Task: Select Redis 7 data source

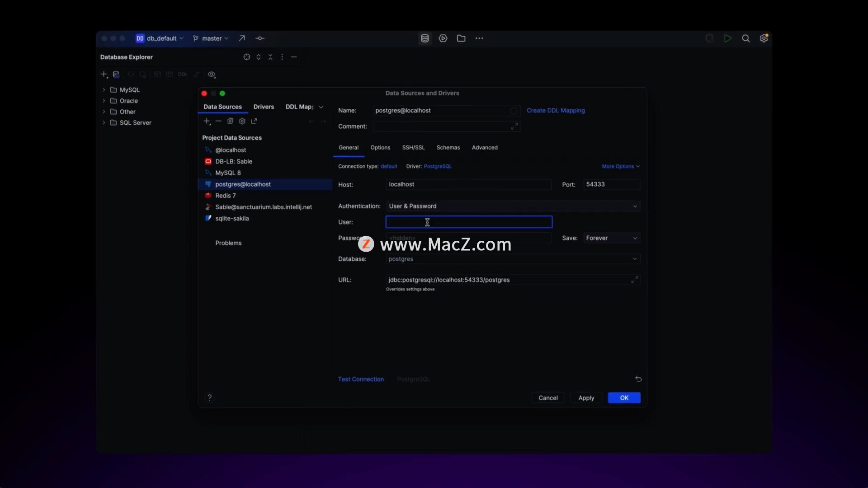Action: [x=225, y=196]
